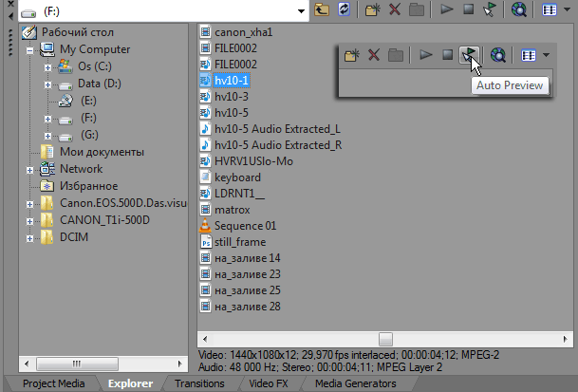Screen dimensions: 578x392
Task: Collapse the My Computer tree node
Action: click(x=30, y=49)
